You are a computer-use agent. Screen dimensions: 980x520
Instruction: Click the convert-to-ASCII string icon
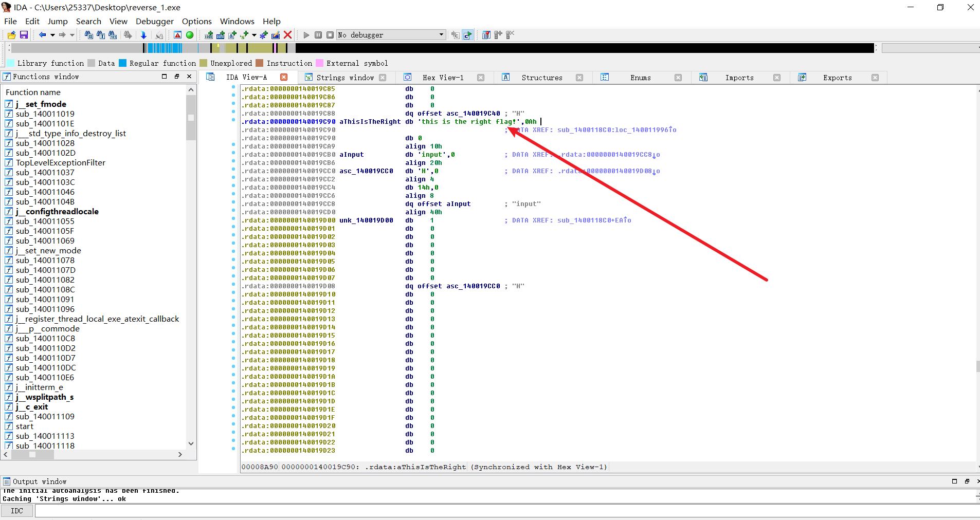pos(232,35)
